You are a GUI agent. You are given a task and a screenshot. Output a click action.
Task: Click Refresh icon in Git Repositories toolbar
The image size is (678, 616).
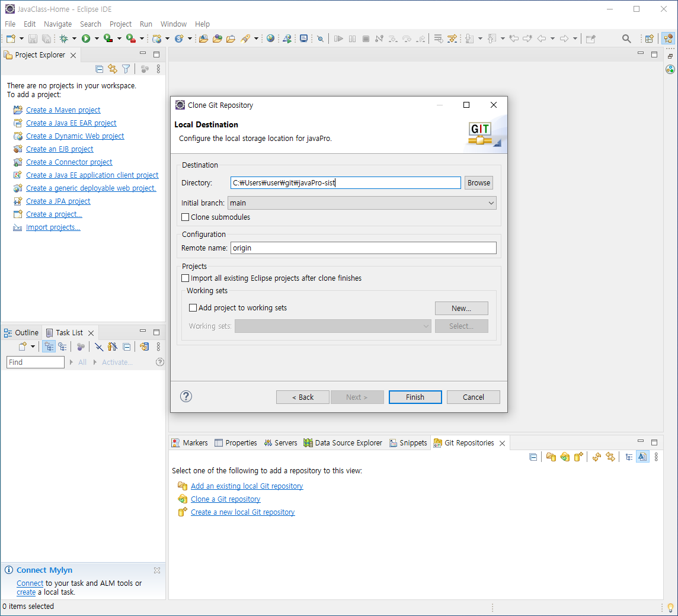pyautogui.click(x=597, y=457)
